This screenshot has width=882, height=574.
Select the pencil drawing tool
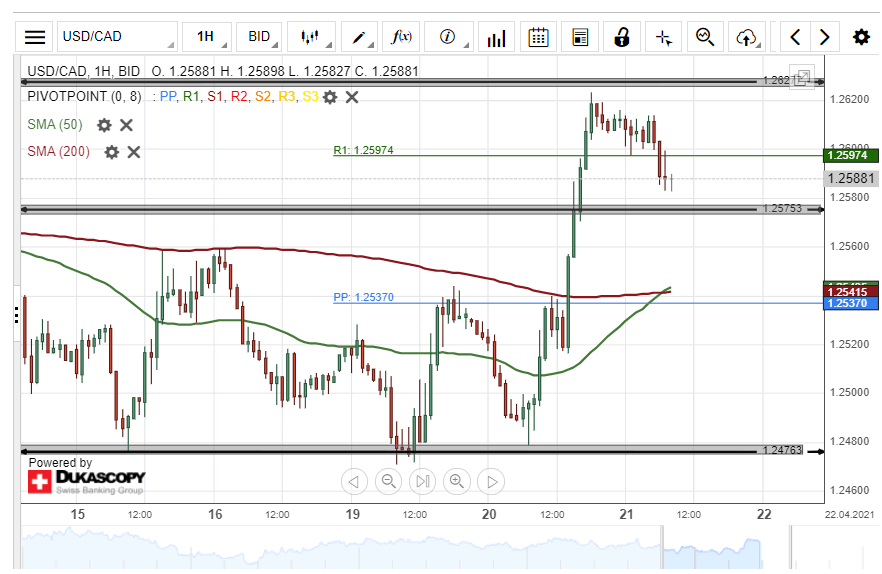pyautogui.click(x=358, y=37)
